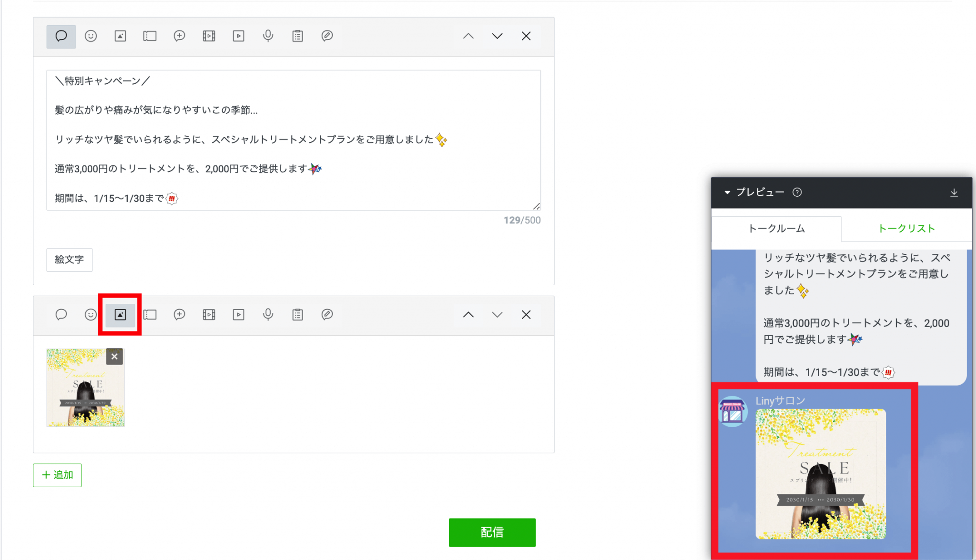Pick the voice message microphone icon
Image resolution: width=976 pixels, height=560 pixels.
(x=268, y=36)
